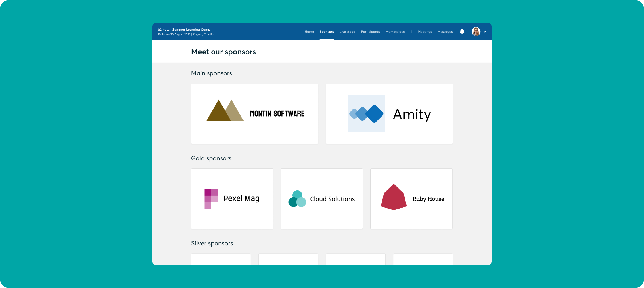The image size is (644, 288).
Task: Open the Cloud Solutions sponsor card
Action: [322, 199]
